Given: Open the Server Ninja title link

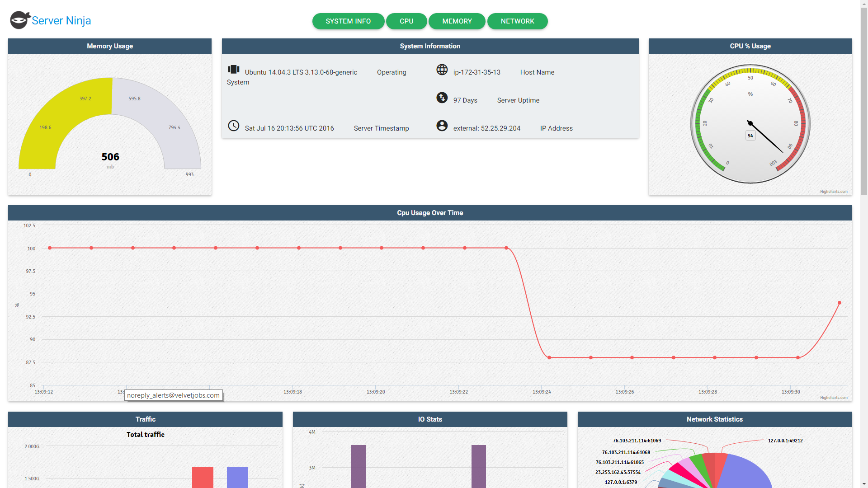Looking at the screenshot, I should click(x=61, y=21).
